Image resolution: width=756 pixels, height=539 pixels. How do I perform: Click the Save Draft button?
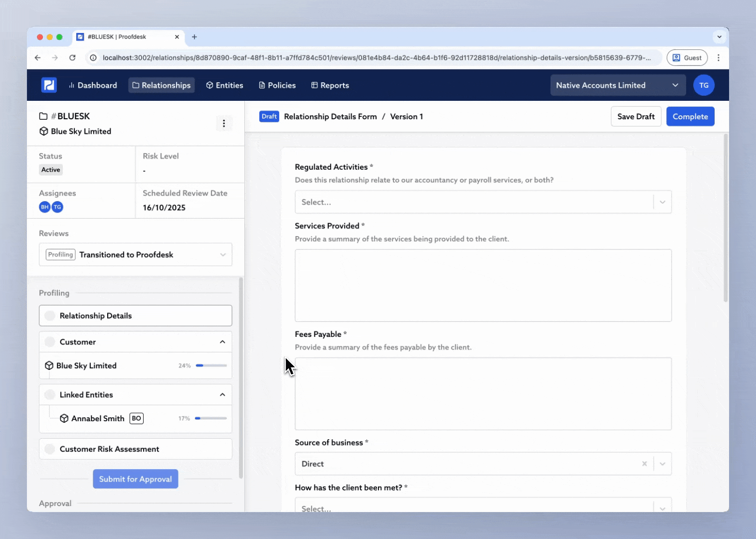pyautogui.click(x=636, y=117)
